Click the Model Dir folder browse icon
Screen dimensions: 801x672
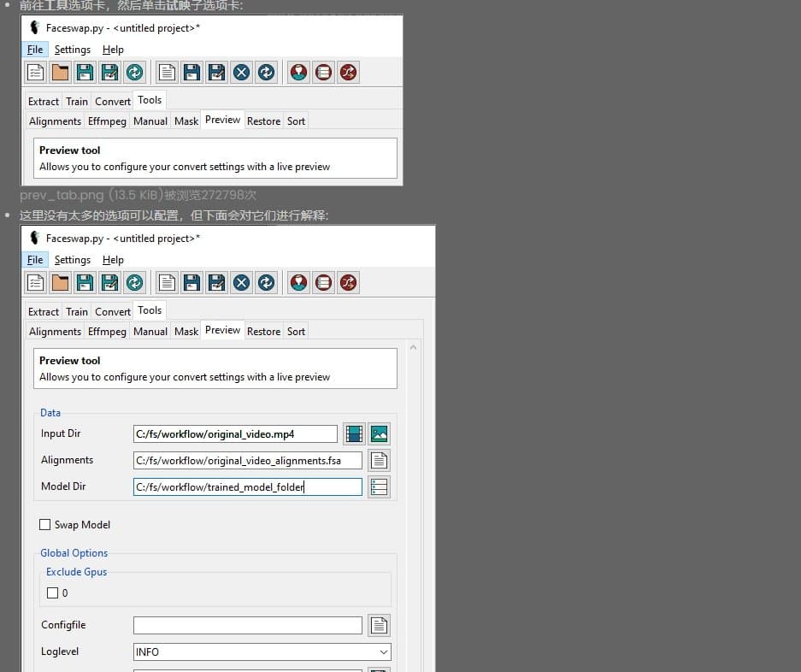click(379, 487)
